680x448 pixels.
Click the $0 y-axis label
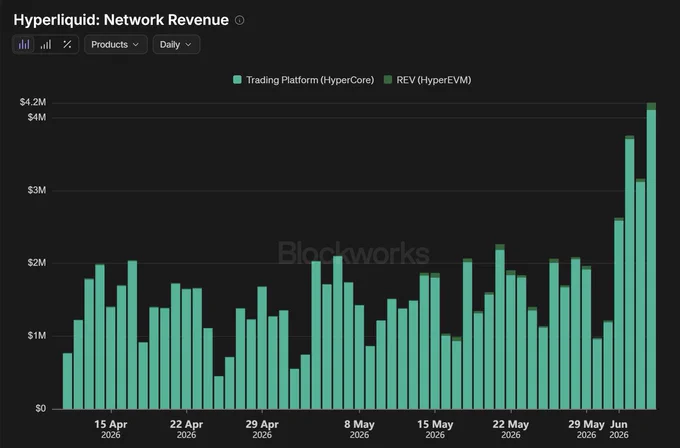[40, 409]
